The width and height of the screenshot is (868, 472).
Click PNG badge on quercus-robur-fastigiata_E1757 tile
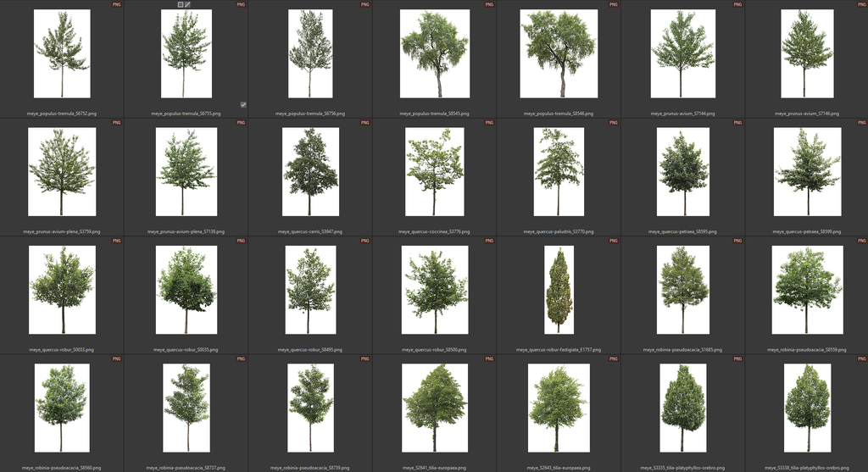click(x=614, y=241)
